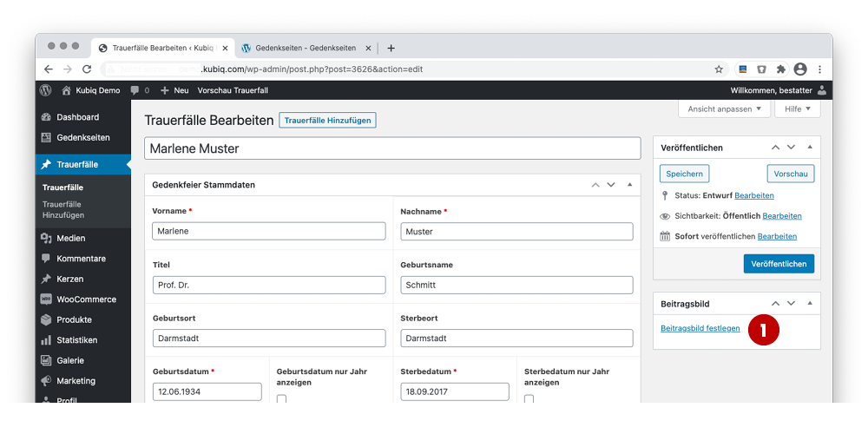The width and height of the screenshot is (868, 434).
Task: Click the blue Veröffentlichen button
Action: point(779,264)
